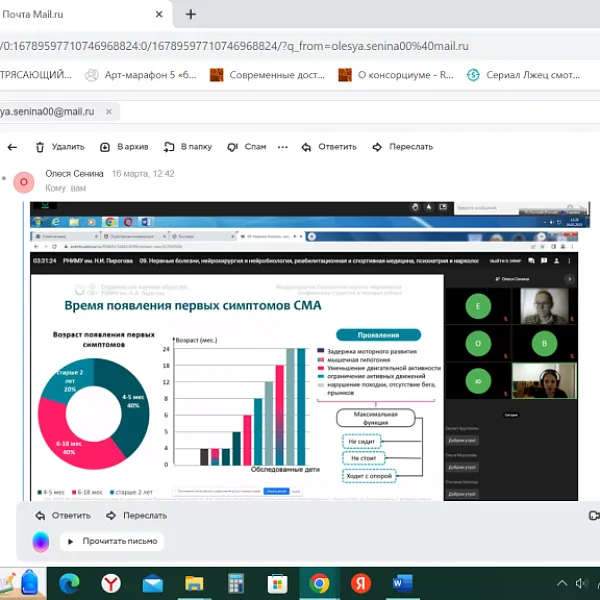
Task: Delete the email with Удалить
Action: 60,147
